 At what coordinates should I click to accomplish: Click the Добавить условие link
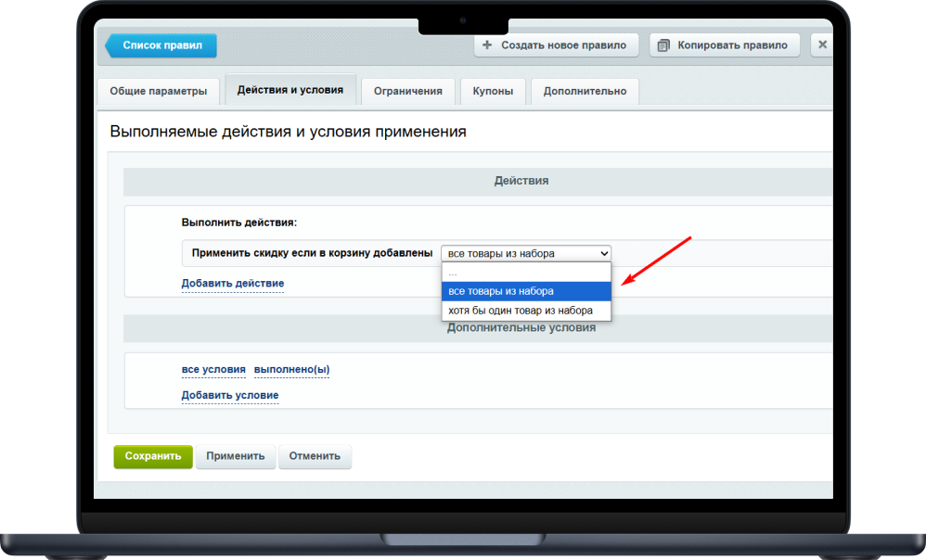click(230, 395)
